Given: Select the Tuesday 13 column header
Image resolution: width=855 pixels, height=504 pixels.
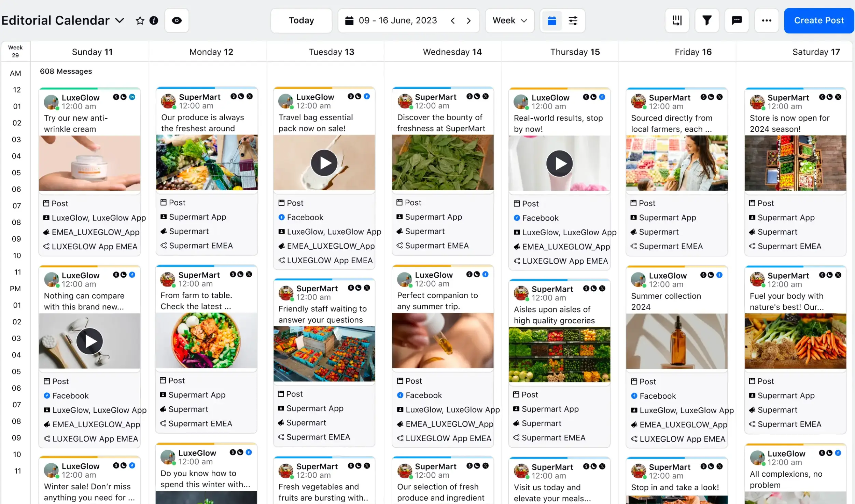Looking at the screenshot, I should tap(331, 52).
